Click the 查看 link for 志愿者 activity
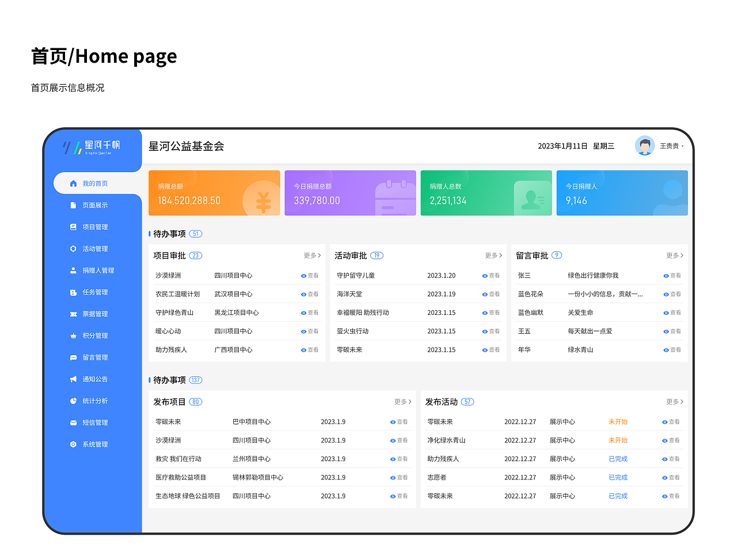 [x=671, y=478]
